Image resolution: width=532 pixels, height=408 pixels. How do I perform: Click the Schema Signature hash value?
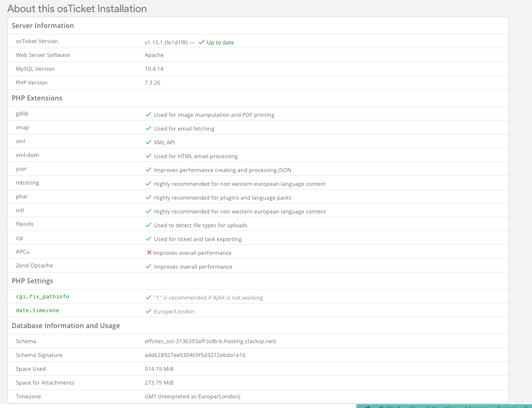195,355
